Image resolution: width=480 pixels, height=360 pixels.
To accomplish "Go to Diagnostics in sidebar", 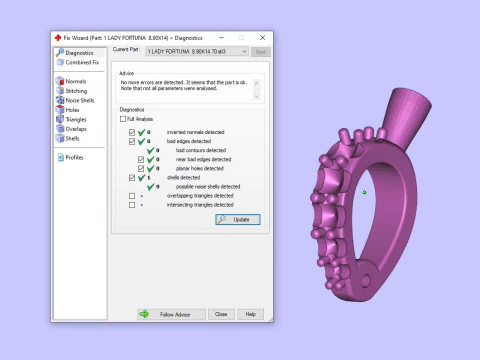I will [79, 53].
